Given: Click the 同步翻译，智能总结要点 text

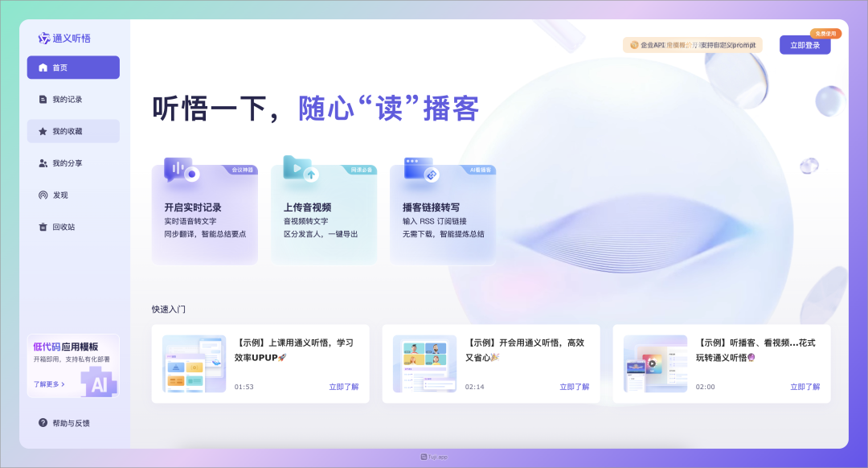Looking at the screenshot, I should (205, 234).
